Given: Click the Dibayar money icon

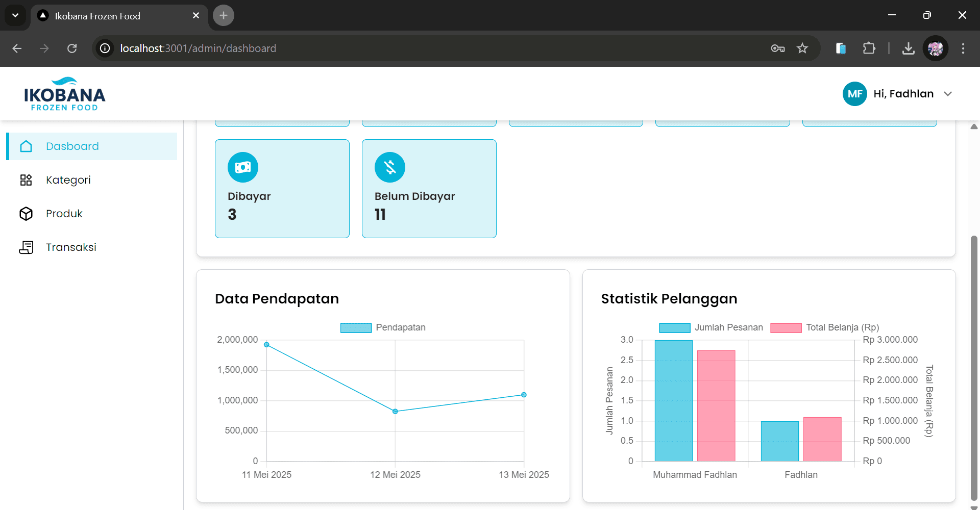Looking at the screenshot, I should [x=243, y=167].
